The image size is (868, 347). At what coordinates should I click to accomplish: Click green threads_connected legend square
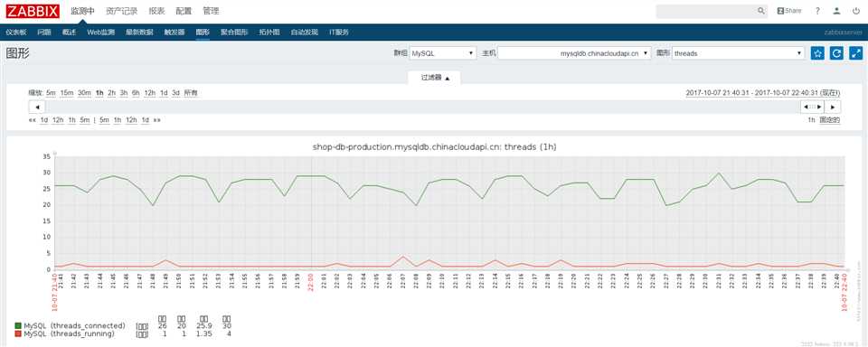[x=18, y=326]
